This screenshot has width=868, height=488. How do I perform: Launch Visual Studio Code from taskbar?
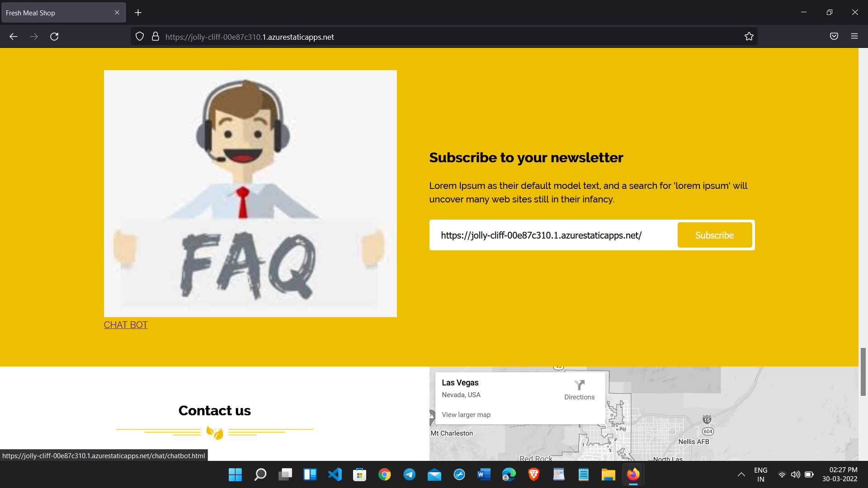(x=335, y=474)
